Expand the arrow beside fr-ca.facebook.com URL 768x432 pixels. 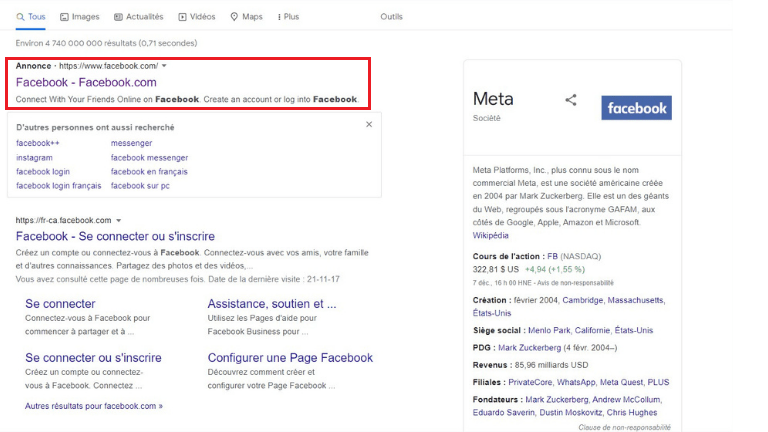[119, 220]
